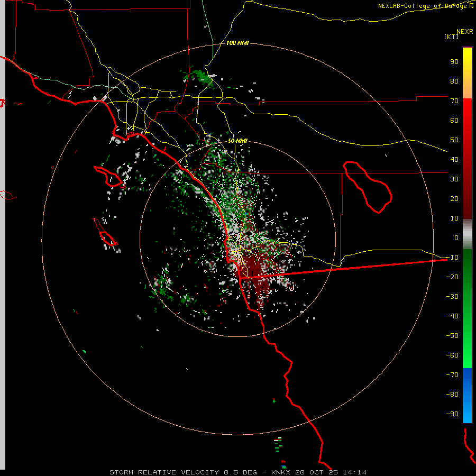Select the -20 value on velocity scale
The width and height of the screenshot is (476, 476).
coord(452,277)
